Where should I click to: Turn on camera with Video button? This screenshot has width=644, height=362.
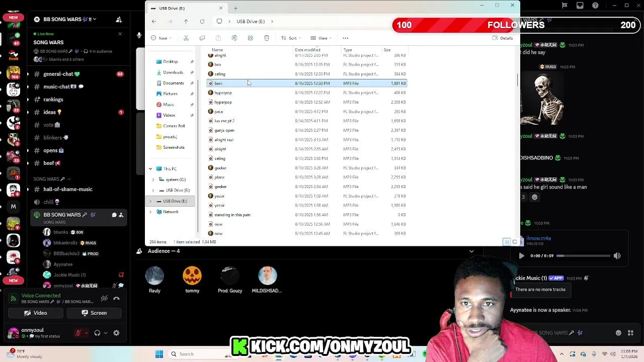click(35, 313)
